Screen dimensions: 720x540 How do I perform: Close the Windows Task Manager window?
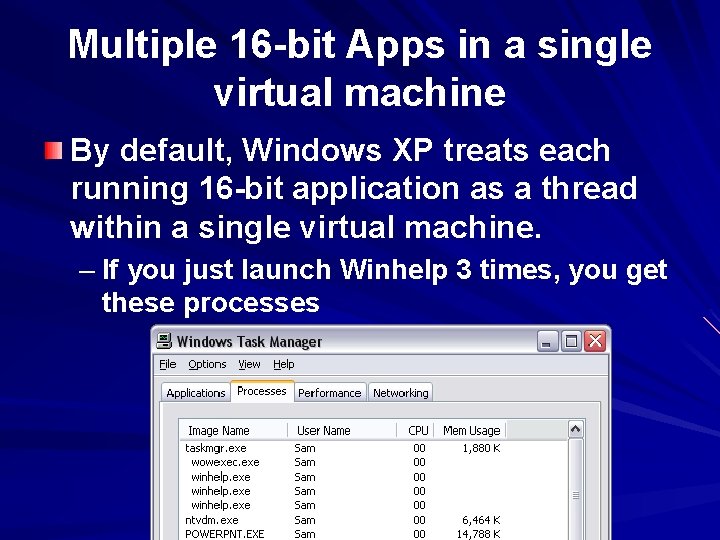[595, 341]
